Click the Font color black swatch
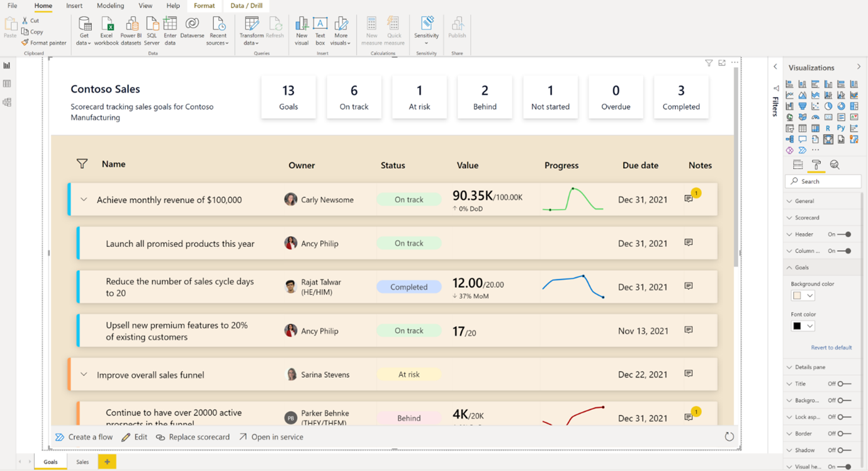868x471 pixels. pyautogui.click(x=798, y=326)
